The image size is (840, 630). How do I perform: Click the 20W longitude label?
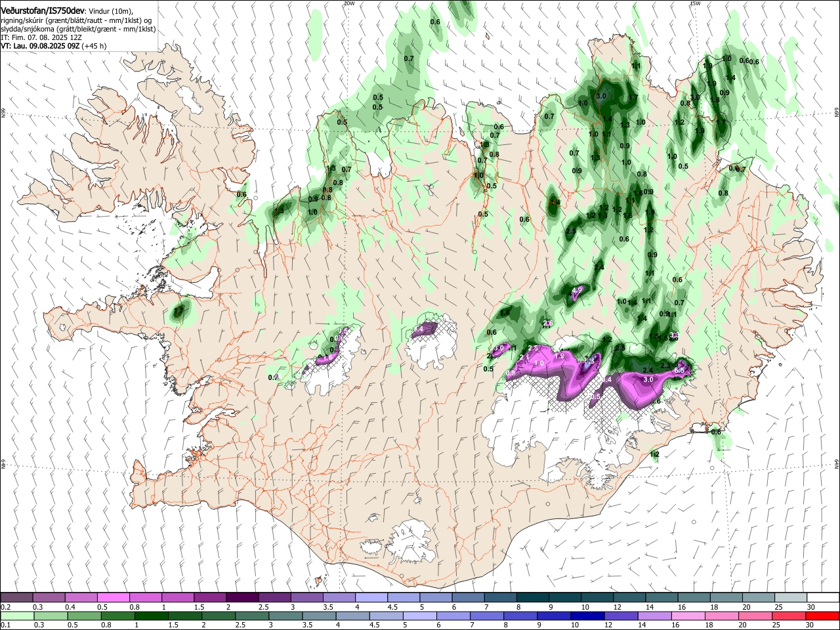pos(348,3)
